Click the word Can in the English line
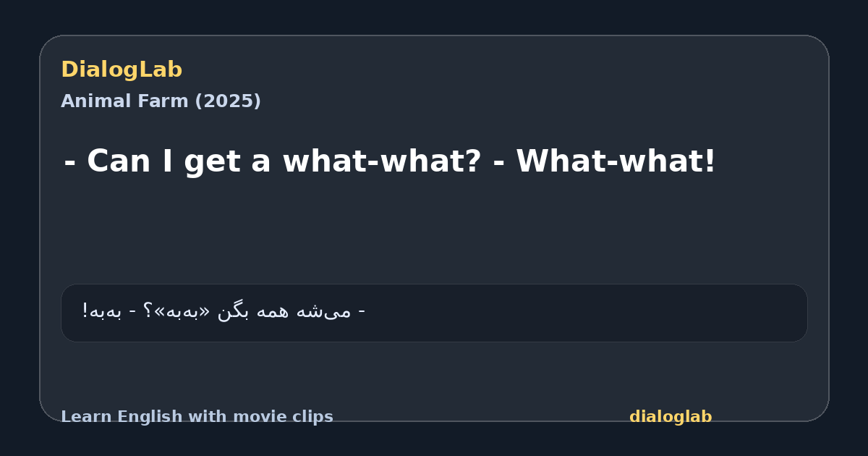This screenshot has height=456, width=868. pyautogui.click(x=119, y=161)
